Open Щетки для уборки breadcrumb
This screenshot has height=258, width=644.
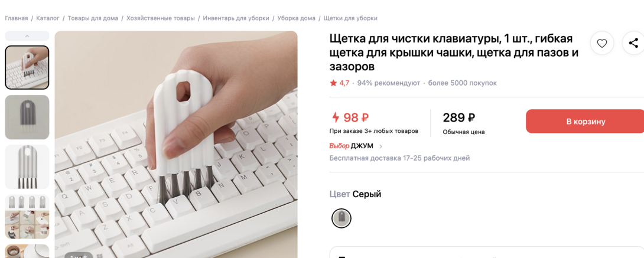(x=350, y=18)
